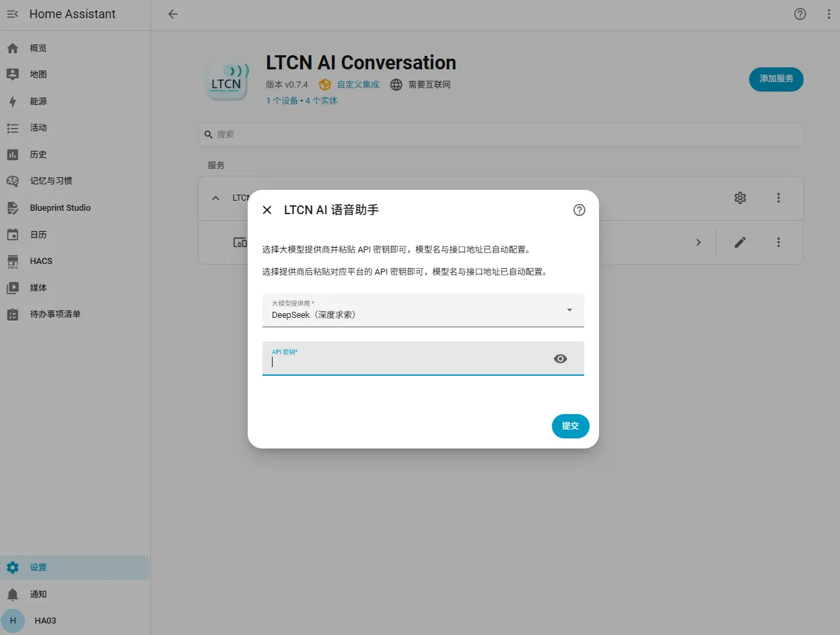
Task: Click the HACS store icon
Action: [x=13, y=261]
